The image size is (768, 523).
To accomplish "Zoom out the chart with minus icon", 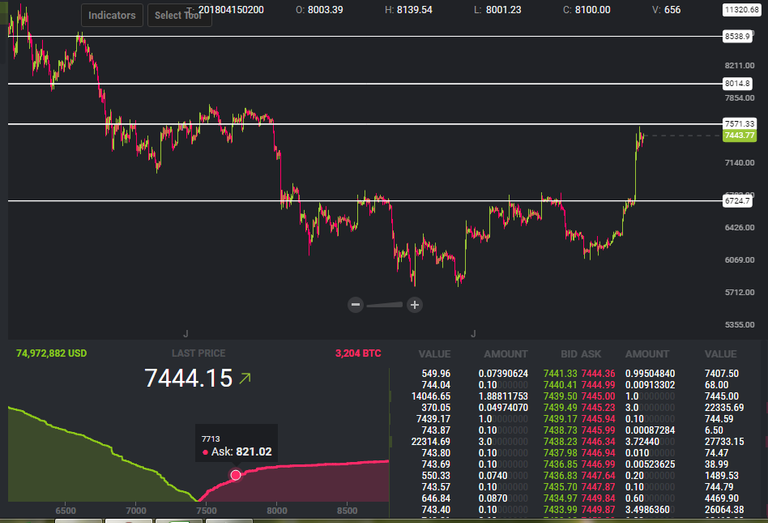I will tap(356, 305).
